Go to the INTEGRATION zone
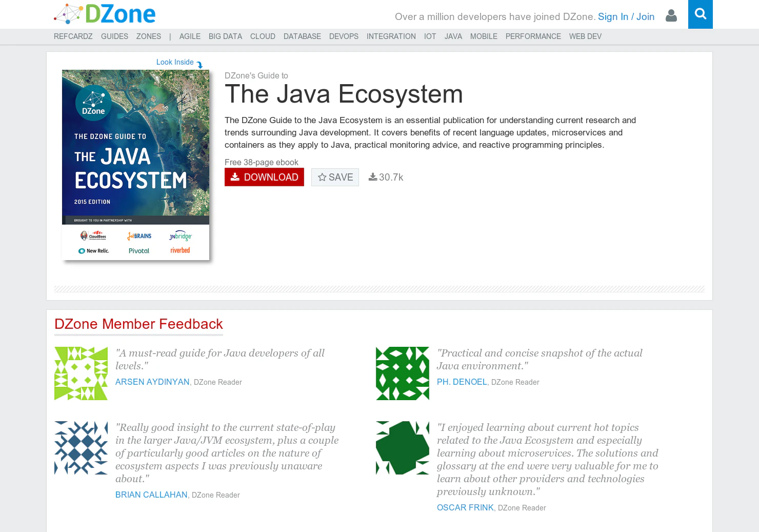 coord(391,36)
